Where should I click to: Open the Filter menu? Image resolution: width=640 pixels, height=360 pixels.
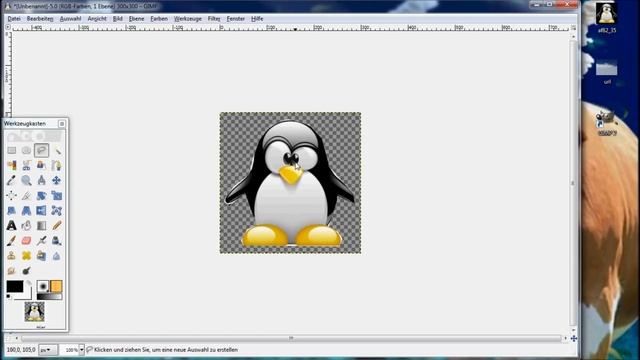pos(214,19)
